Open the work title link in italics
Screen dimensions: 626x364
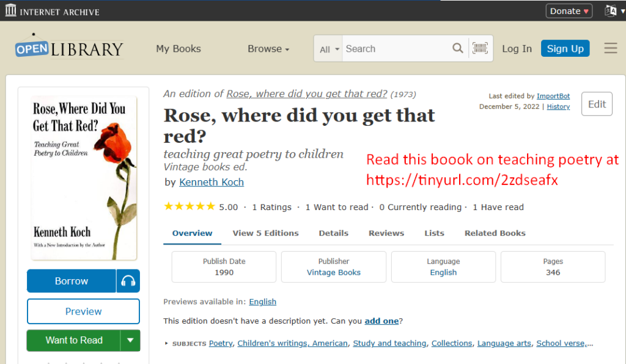pos(307,93)
